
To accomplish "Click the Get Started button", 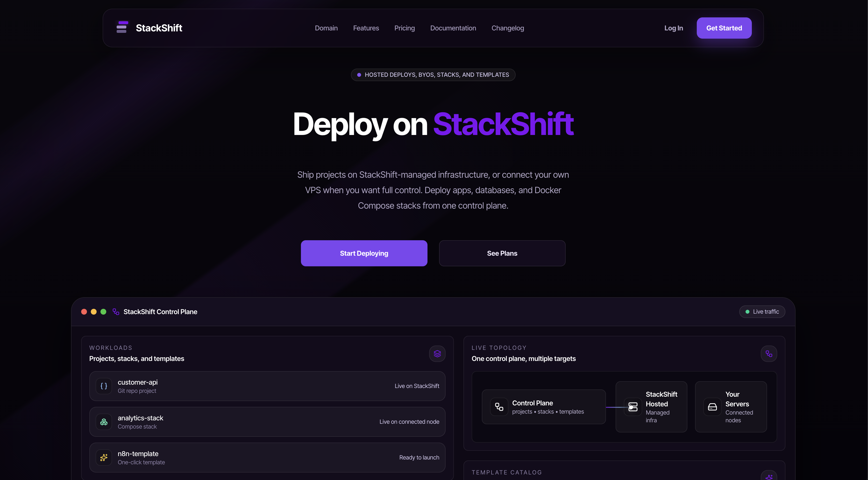I will 724,28.
